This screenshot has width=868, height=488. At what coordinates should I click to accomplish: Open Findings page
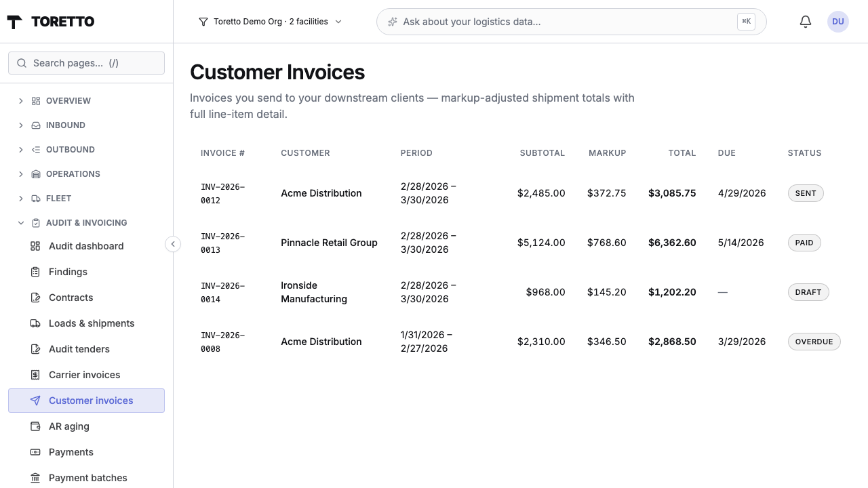pyautogui.click(x=86, y=272)
